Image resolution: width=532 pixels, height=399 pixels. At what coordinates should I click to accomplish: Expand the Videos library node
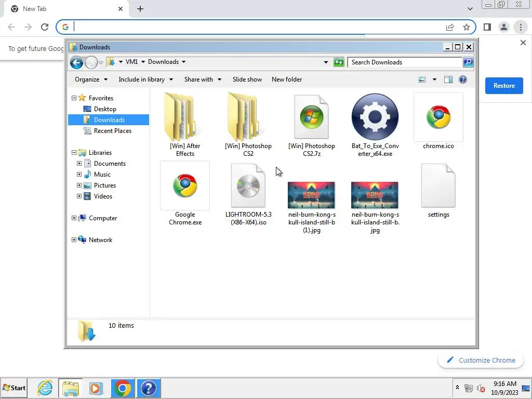click(x=79, y=196)
